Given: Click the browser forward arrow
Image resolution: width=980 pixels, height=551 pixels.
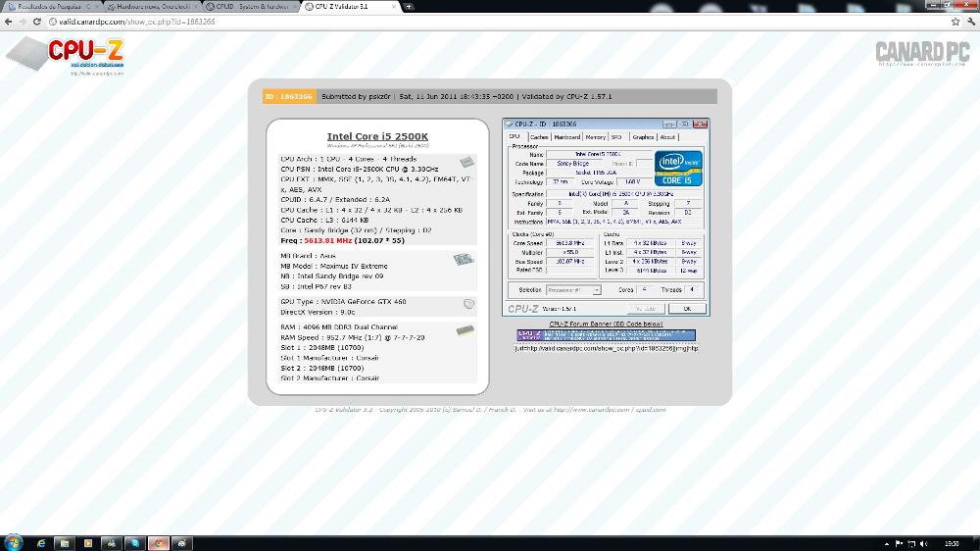Looking at the screenshot, I should 23,22.
